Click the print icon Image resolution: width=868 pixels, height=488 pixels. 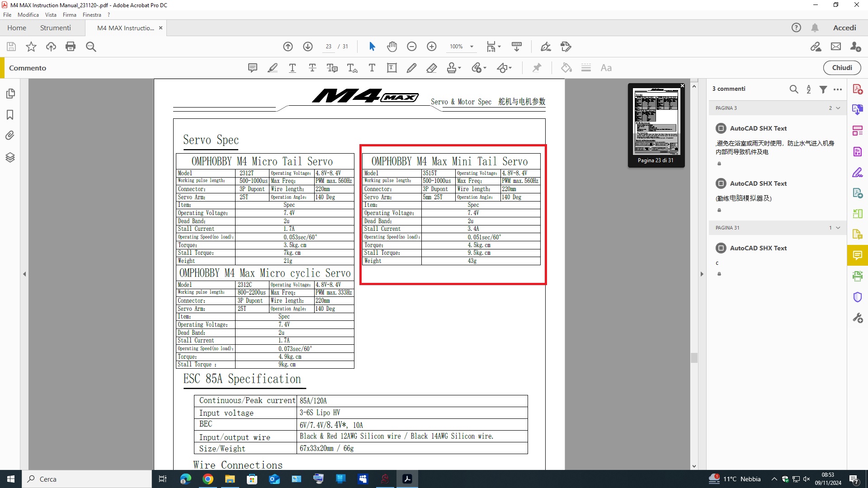[71, 47]
